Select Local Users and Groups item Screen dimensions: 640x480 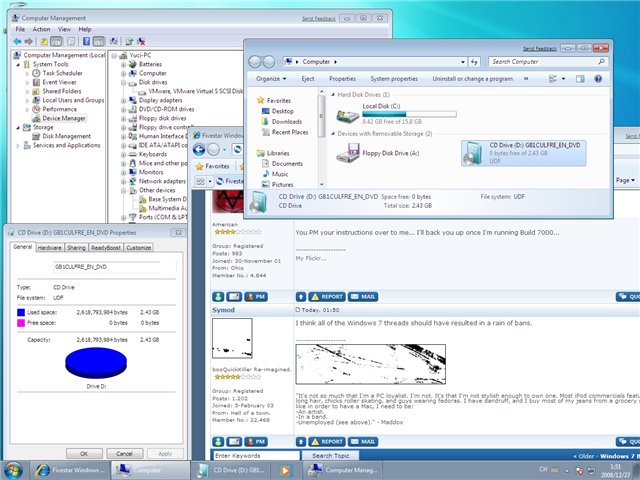73,100
